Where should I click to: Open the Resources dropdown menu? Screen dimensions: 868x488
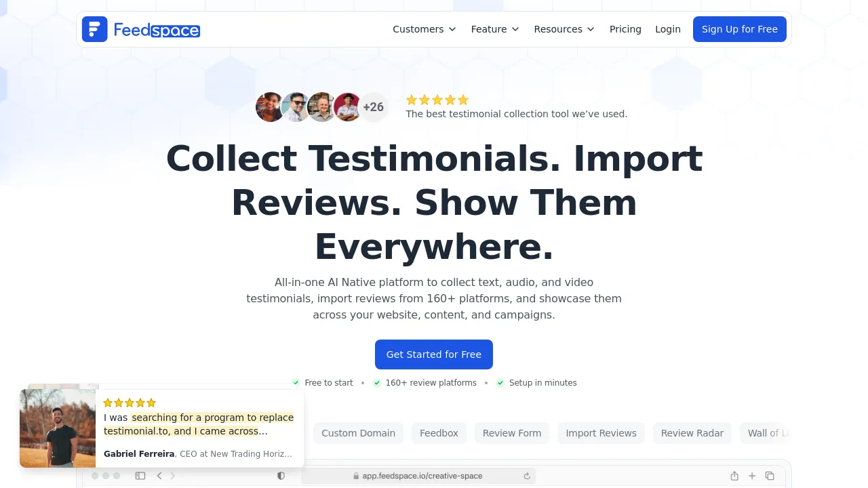pyautogui.click(x=564, y=29)
